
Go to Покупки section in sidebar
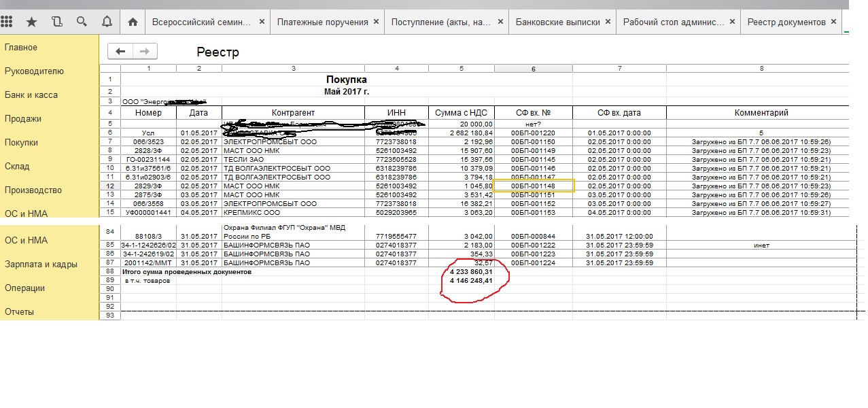coord(21,143)
